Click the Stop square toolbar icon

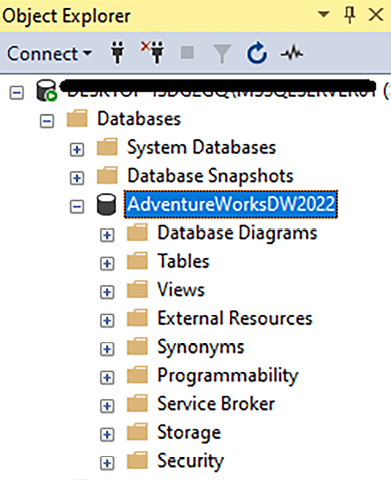(x=187, y=53)
